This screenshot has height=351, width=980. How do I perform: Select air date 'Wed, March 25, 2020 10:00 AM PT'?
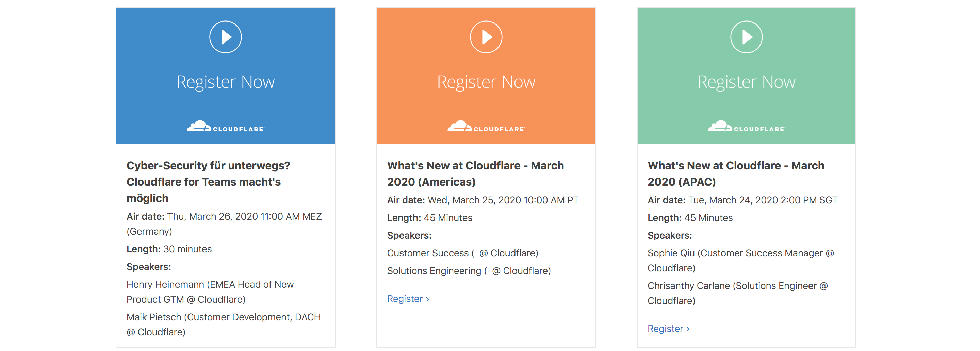503,200
